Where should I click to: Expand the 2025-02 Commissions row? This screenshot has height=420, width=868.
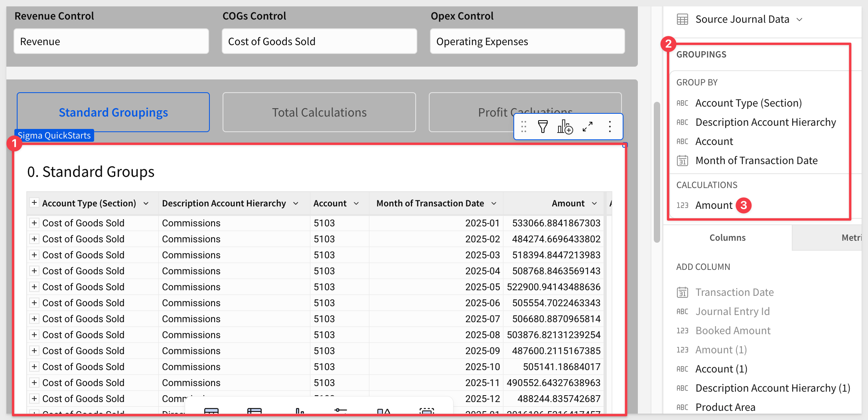(34, 239)
